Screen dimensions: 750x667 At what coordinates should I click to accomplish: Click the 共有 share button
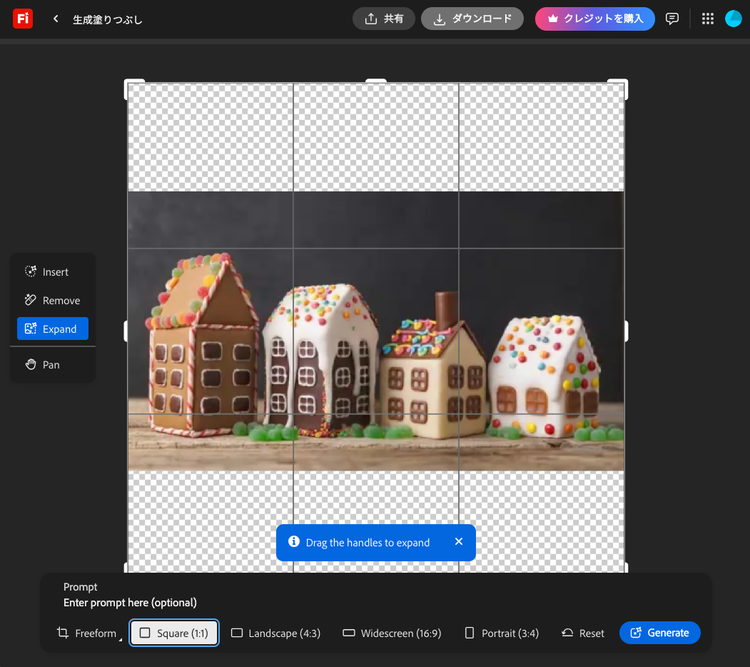coord(383,19)
